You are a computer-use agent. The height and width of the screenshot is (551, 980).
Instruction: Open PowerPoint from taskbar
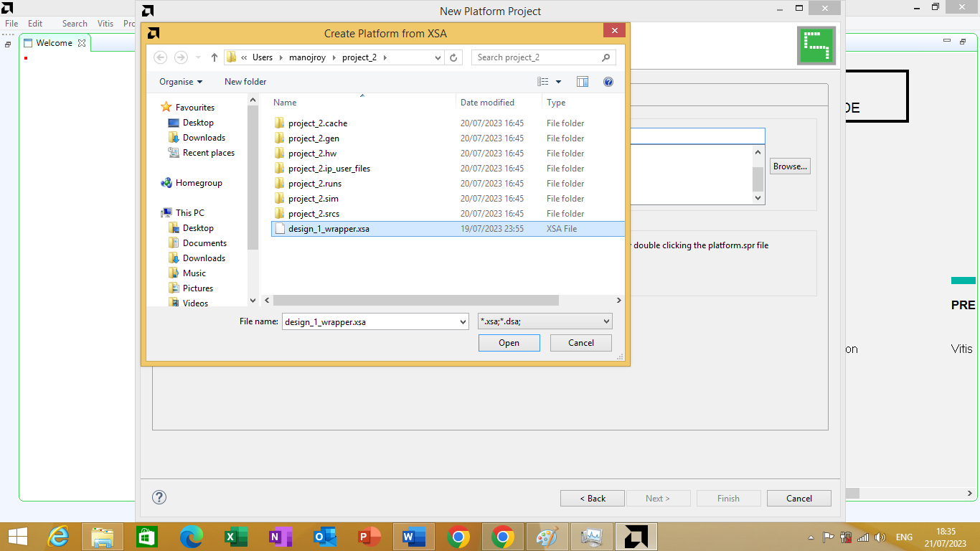[x=369, y=537]
